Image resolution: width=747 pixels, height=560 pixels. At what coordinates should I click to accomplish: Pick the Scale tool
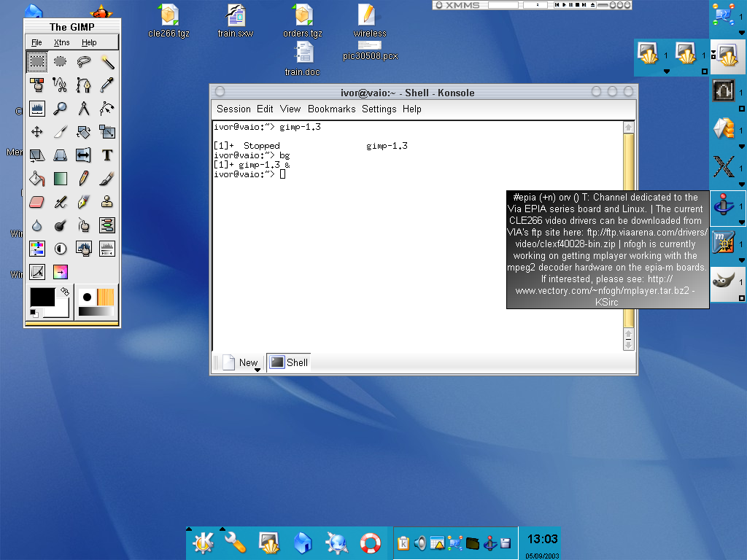tap(107, 131)
